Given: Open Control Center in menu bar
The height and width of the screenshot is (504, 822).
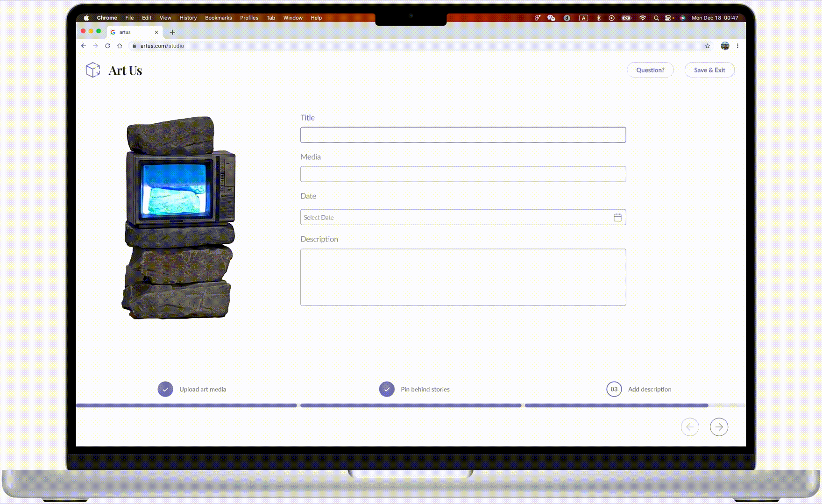Looking at the screenshot, I should pos(669,18).
